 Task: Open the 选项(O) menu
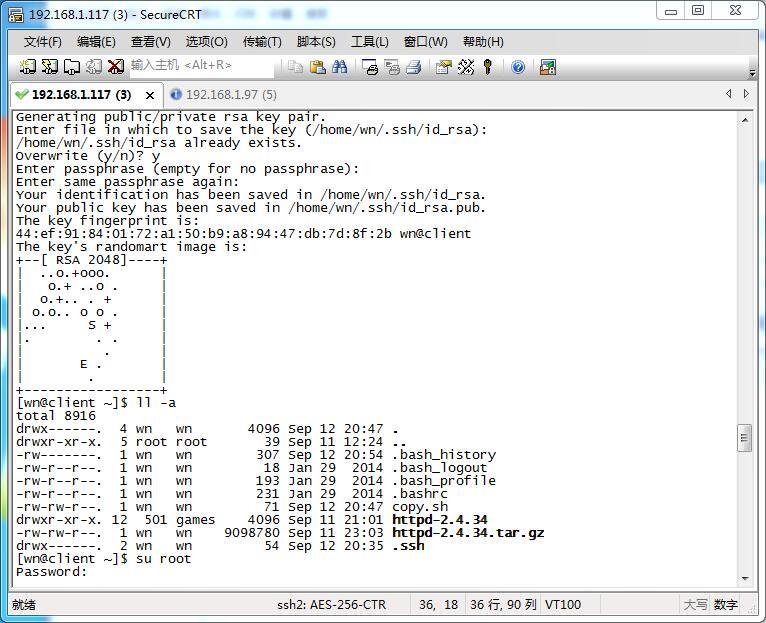pyautogui.click(x=206, y=42)
